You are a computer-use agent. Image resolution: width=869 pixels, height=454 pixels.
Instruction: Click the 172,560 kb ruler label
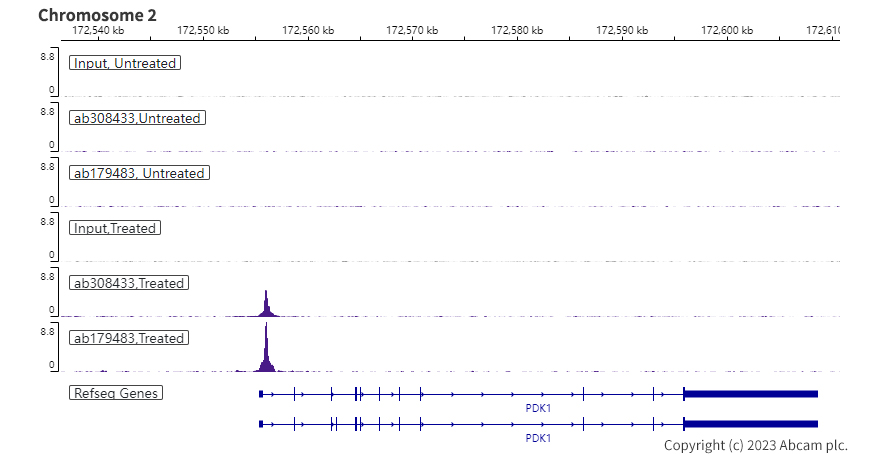308,30
